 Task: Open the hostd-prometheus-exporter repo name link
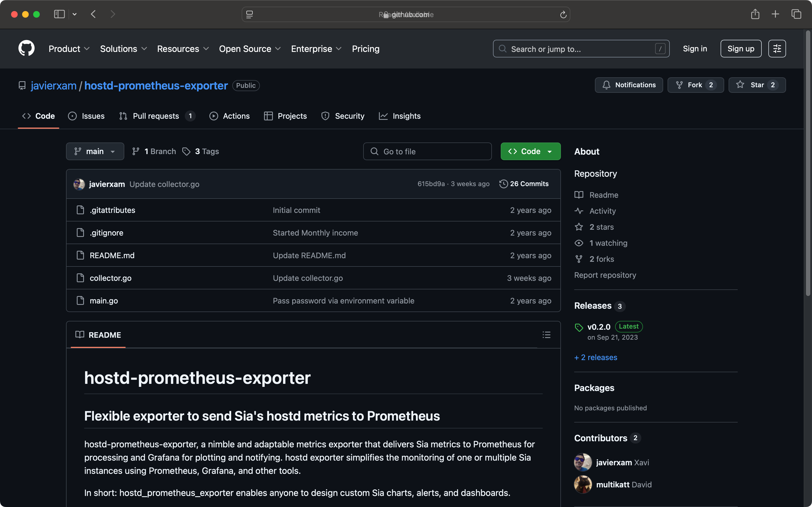[156, 86]
